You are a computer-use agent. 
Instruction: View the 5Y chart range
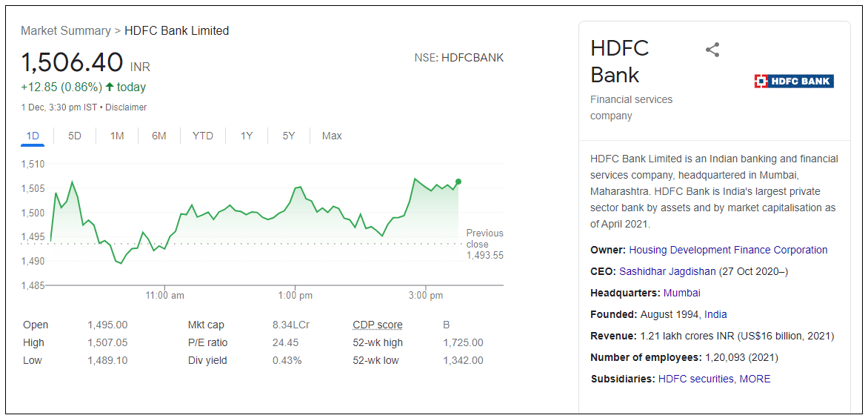288,136
